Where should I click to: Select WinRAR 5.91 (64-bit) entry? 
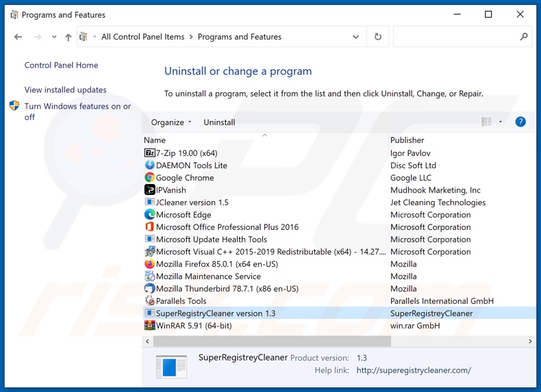(x=194, y=326)
